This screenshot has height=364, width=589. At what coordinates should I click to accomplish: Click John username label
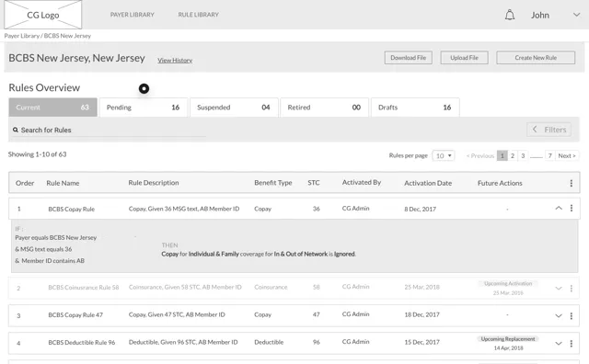pos(540,15)
